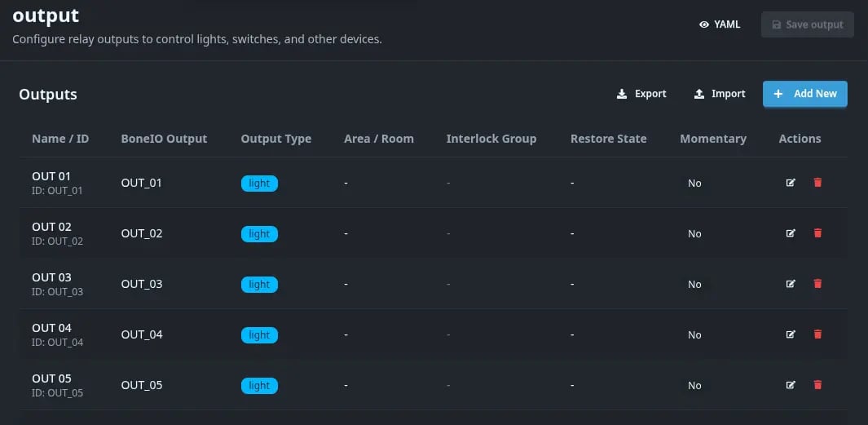Edit the OUT 05 output
868x425 pixels.
pos(790,385)
